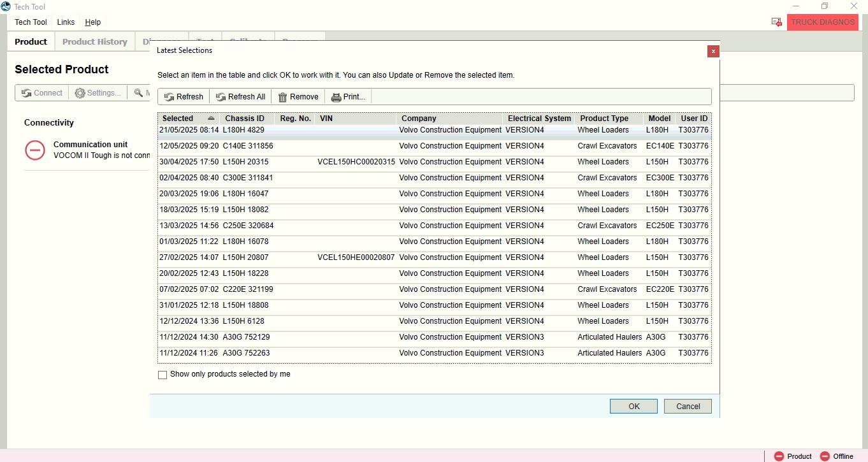Click the Connect button in the Selected Product toolbar
Screen dimensions: 868x462
42,93
